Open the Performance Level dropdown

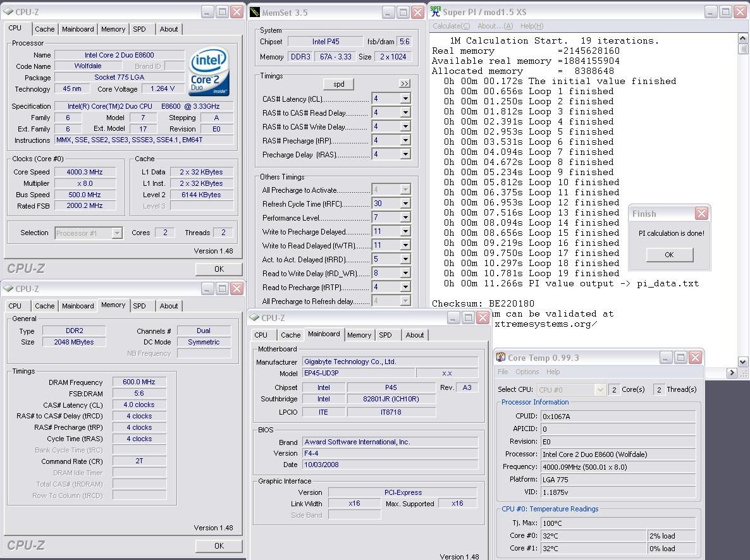[x=405, y=217]
